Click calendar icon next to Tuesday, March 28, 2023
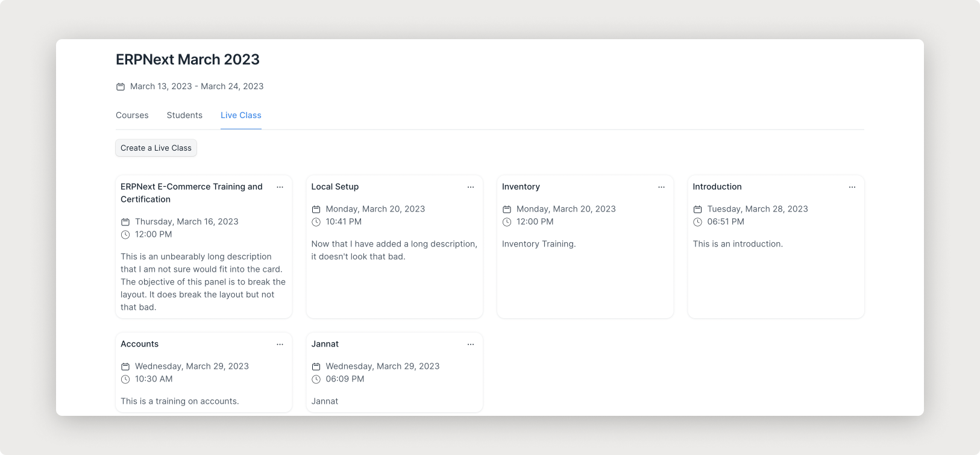Image resolution: width=980 pixels, height=455 pixels. click(697, 209)
